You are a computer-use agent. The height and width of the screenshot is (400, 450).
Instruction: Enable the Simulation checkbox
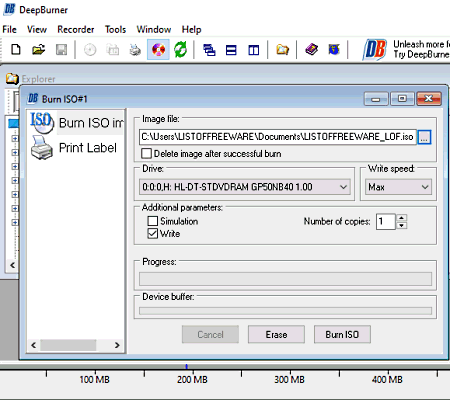point(153,221)
